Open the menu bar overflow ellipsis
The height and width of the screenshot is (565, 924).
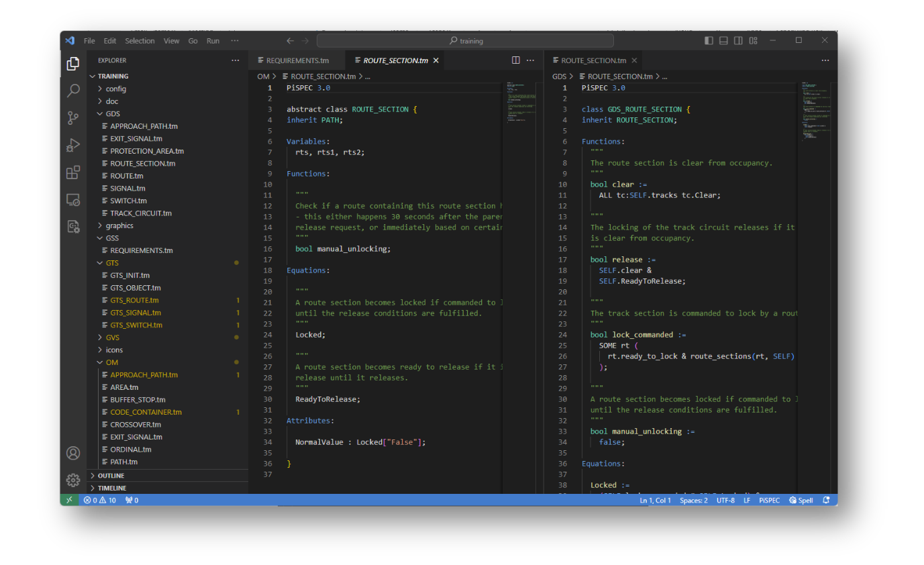[x=235, y=40]
